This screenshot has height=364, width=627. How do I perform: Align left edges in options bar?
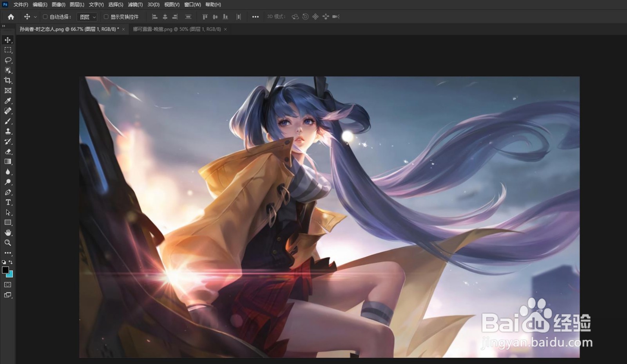click(x=155, y=17)
